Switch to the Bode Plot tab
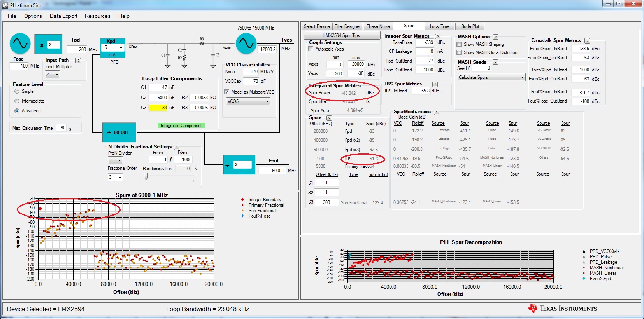Image resolution: width=644 pixels, height=319 pixels. tap(470, 26)
